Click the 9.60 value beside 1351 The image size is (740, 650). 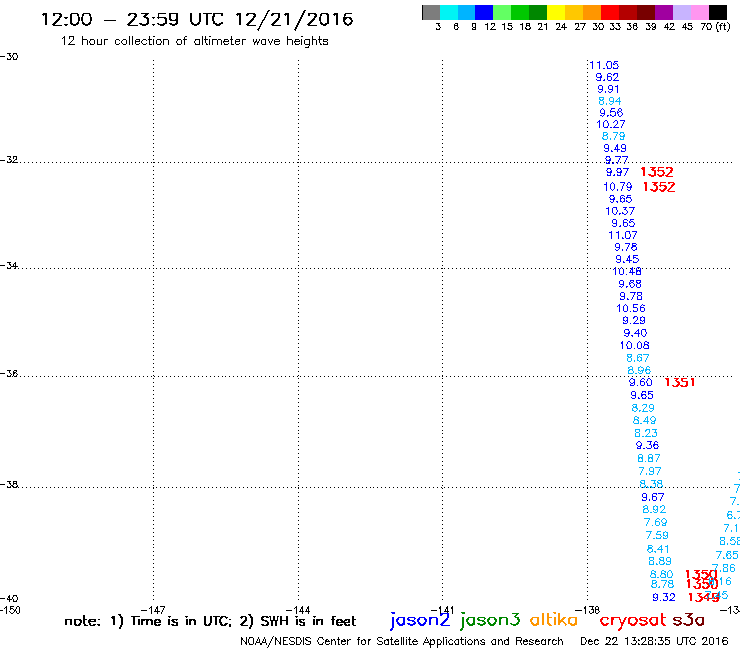coord(640,382)
